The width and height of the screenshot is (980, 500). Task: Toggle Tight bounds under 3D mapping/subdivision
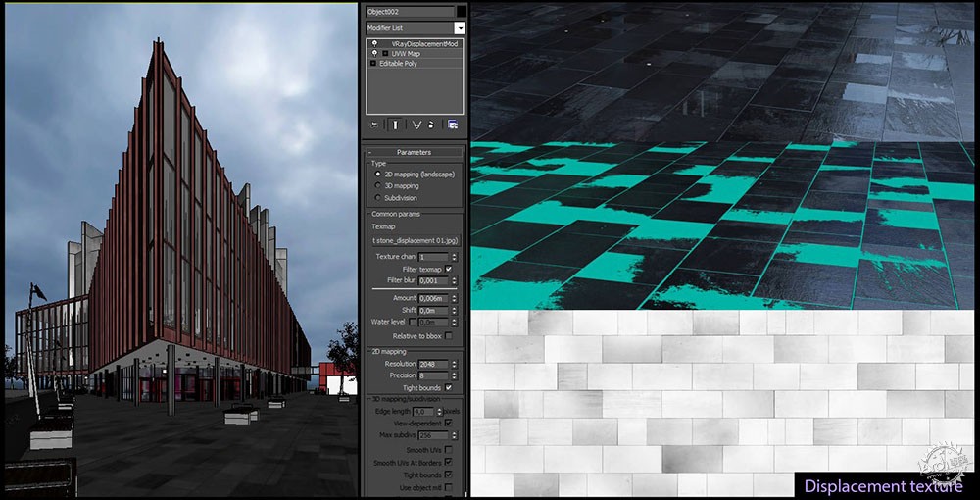(448, 475)
